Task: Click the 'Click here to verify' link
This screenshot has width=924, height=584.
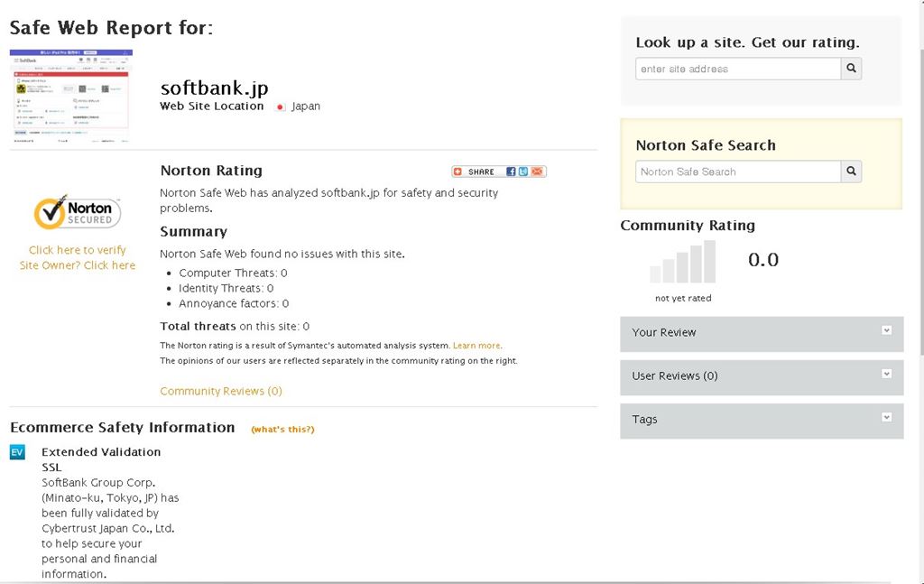Action: coord(78,250)
